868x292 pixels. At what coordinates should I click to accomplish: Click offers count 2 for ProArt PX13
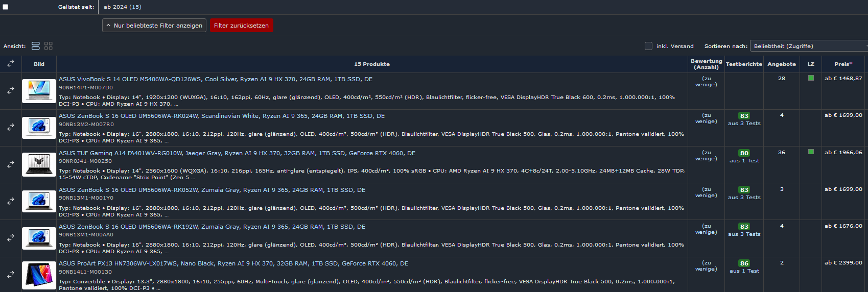pyautogui.click(x=782, y=262)
